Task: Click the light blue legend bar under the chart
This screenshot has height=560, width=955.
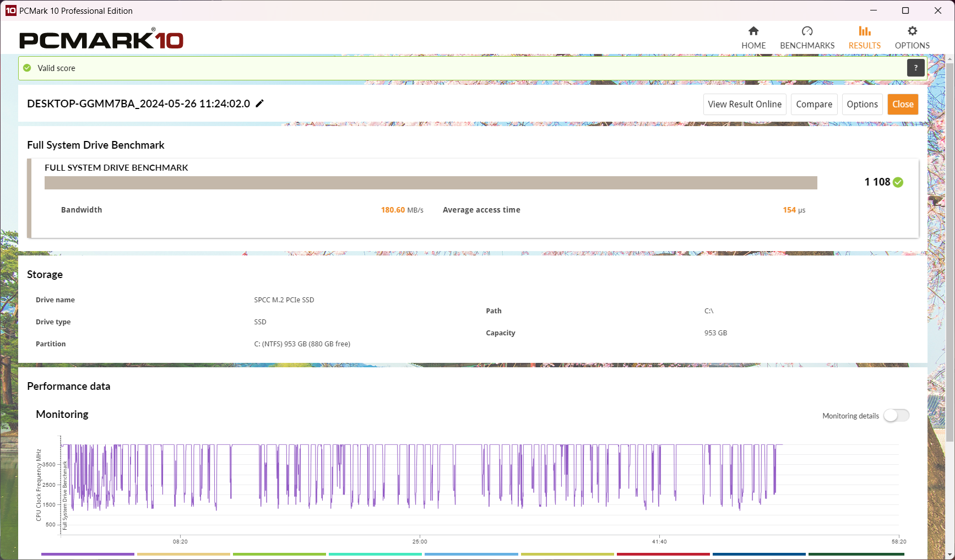Action: pos(471,554)
